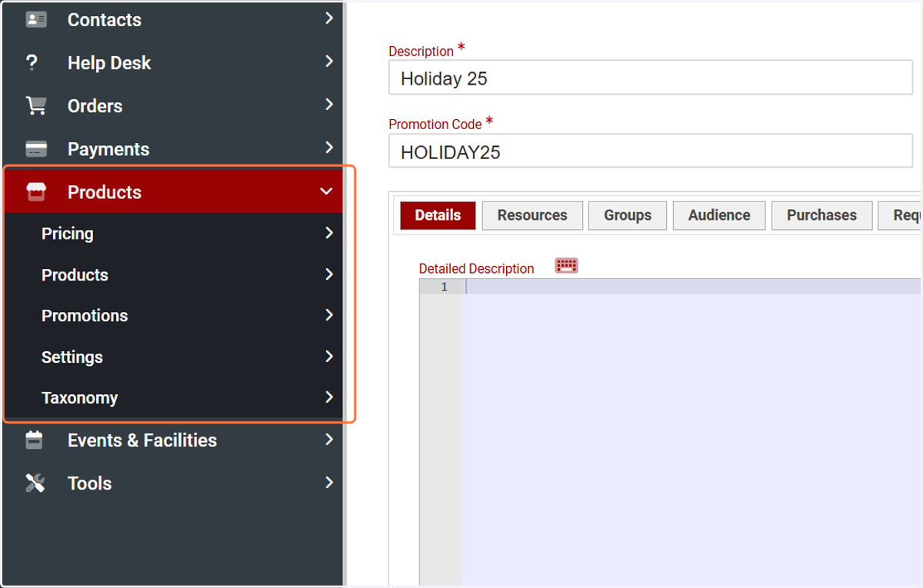This screenshot has height=588, width=923.
Task: Click the Products storefront icon
Action: click(36, 192)
